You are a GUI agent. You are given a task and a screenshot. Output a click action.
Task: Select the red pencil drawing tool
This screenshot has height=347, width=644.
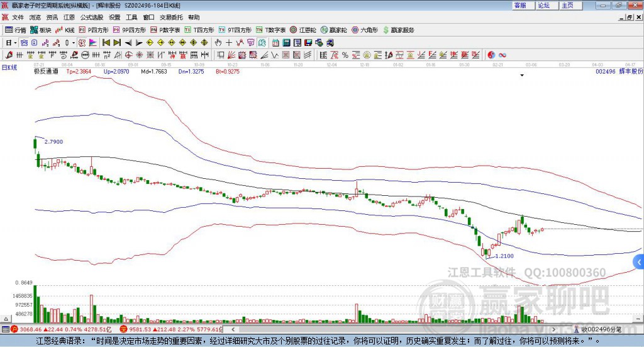(9, 55)
